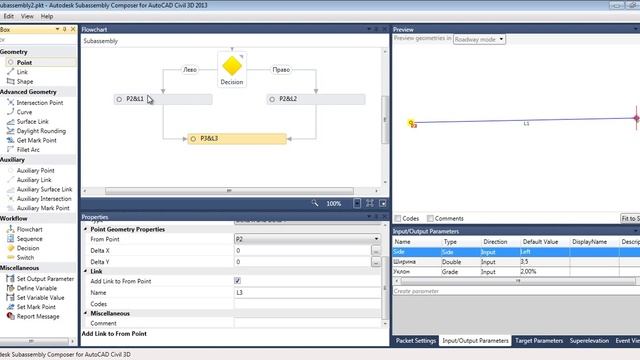Image resolution: width=640 pixels, height=360 pixels.
Task: Click the Delta X value field
Action: (302, 251)
